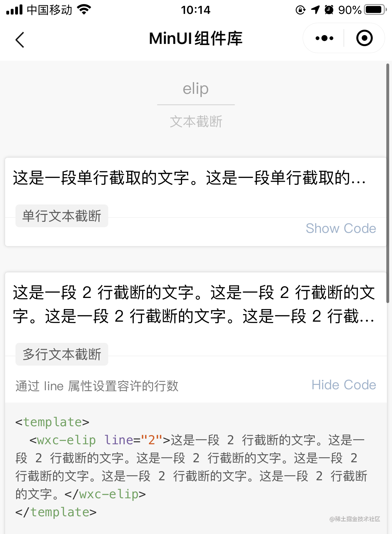Select the 单行文本截断 label tag

(x=62, y=216)
